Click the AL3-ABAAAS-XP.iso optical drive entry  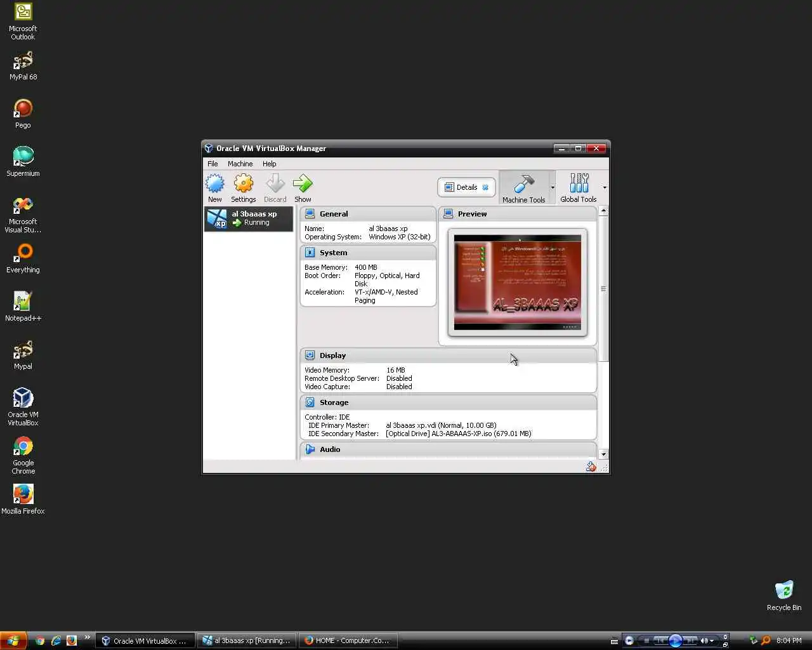click(x=459, y=434)
